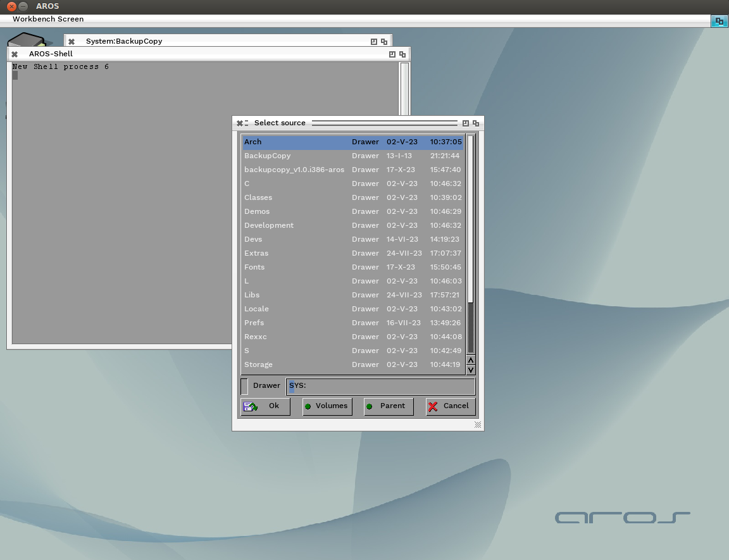
Task: Click the resize grip of Select source dialog
Action: [478, 425]
